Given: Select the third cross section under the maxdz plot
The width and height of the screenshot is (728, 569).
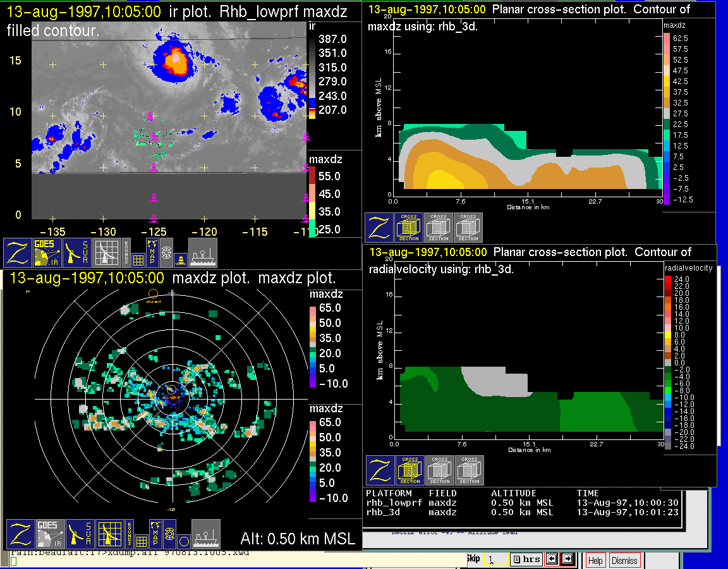Looking at the screenshot, I should tap(468, 228).
